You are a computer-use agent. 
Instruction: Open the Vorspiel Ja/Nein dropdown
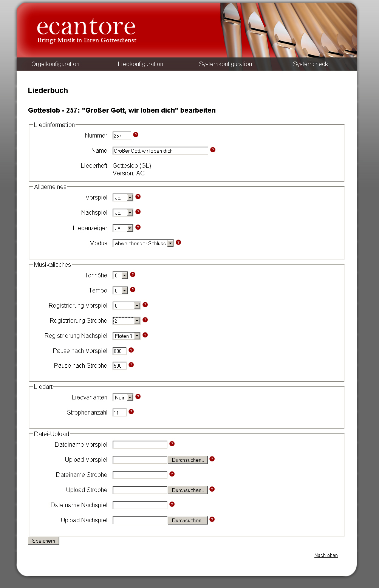point(123,198)
